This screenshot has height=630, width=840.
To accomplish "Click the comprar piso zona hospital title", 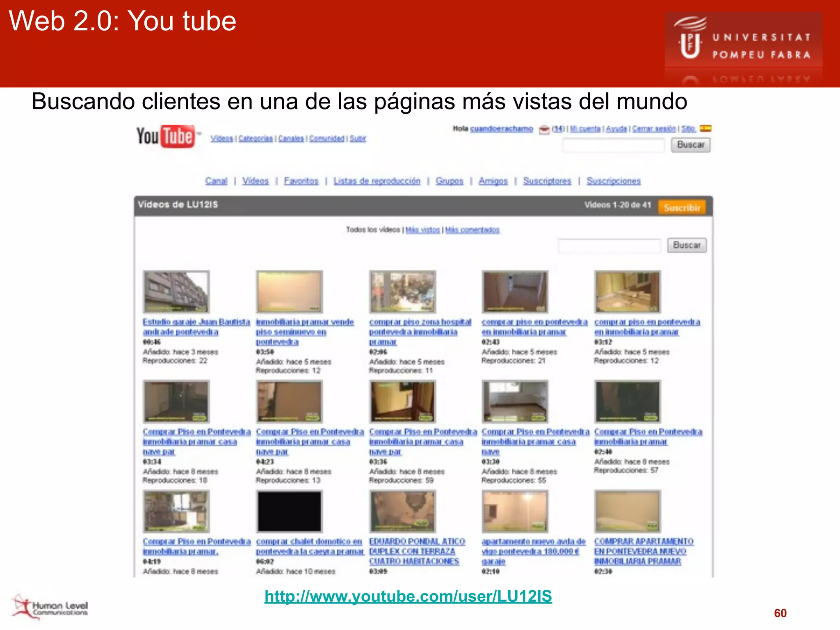I will click(420, 332).
